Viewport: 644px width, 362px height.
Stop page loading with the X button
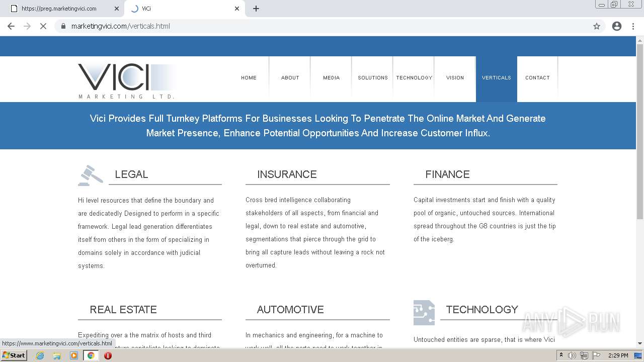coord(43,26)
